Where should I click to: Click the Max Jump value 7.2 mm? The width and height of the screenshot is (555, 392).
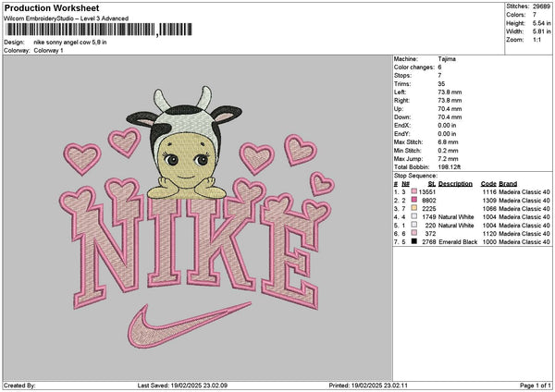click(448, 159)
